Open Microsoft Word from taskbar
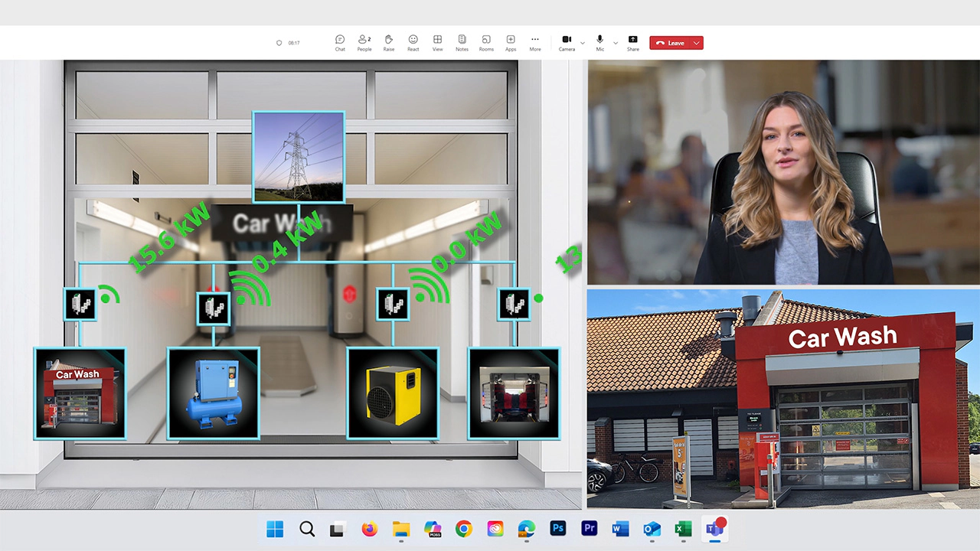Viewport: 980px width, 551px height. (x=620, y=529)
